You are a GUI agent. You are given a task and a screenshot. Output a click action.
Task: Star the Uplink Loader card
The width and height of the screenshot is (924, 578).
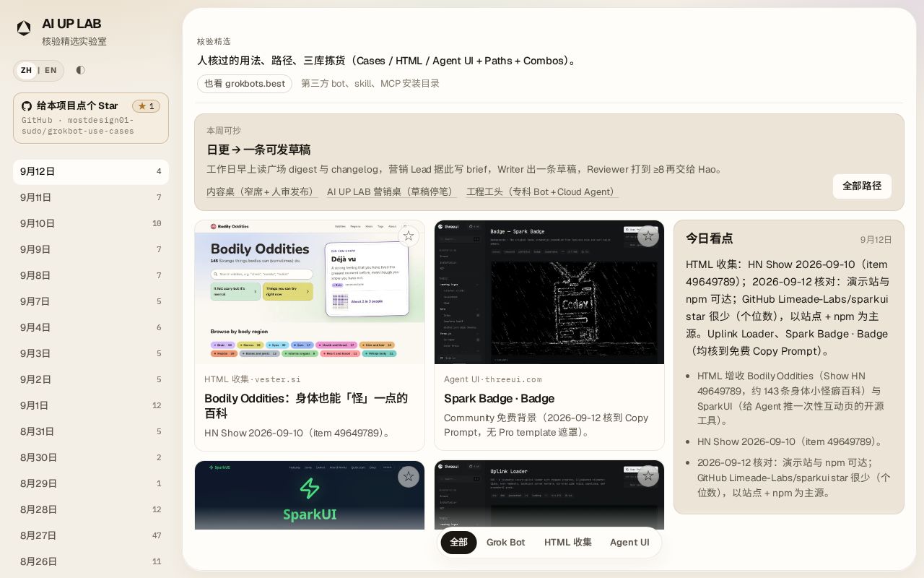[x=648, y=476]
